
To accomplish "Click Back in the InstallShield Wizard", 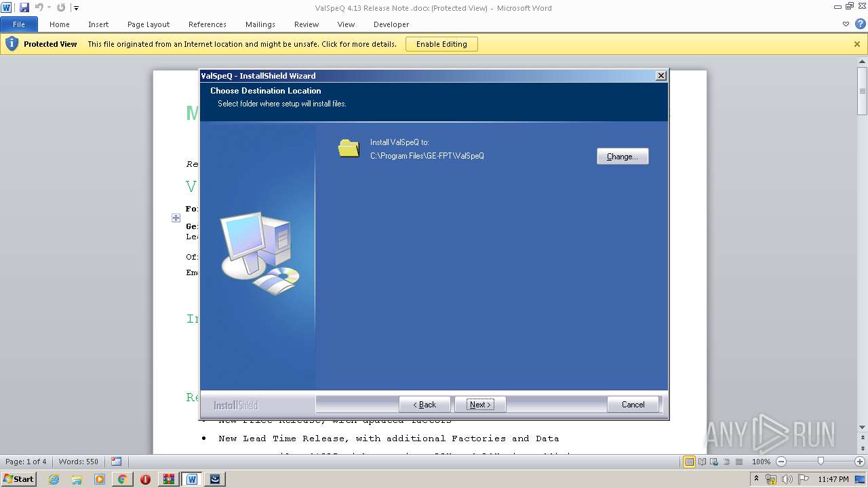I will (425, 405).
